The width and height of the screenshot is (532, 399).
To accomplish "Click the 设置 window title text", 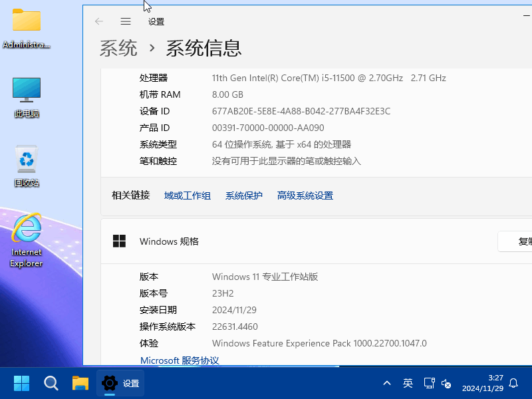I will pos(156,22).
